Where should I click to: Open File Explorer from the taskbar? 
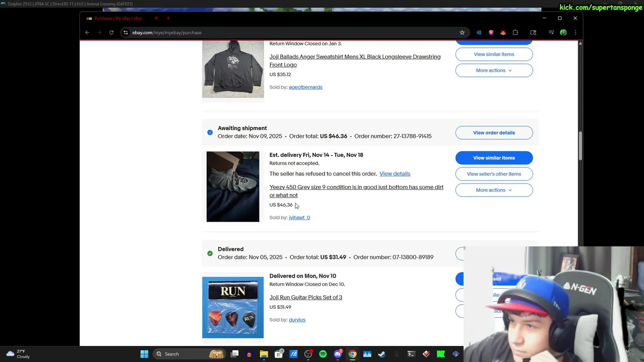(x=264, y=354)
